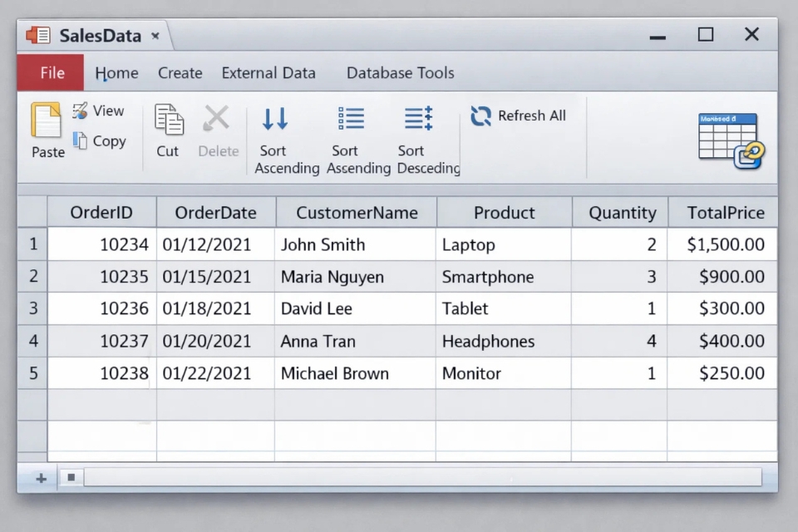This screenshot has height=532, width=798.
Task: Click the Refresh All icon
Action: [x=480, y=116]
